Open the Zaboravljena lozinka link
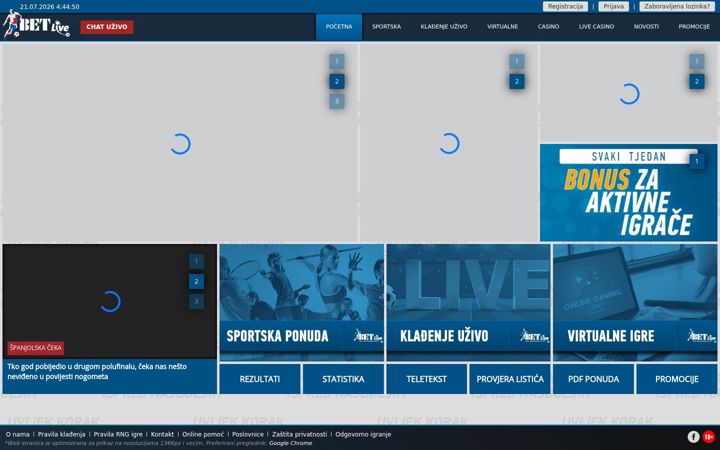Viewport: 720px width, 450px height. click(x=677, y=6)
